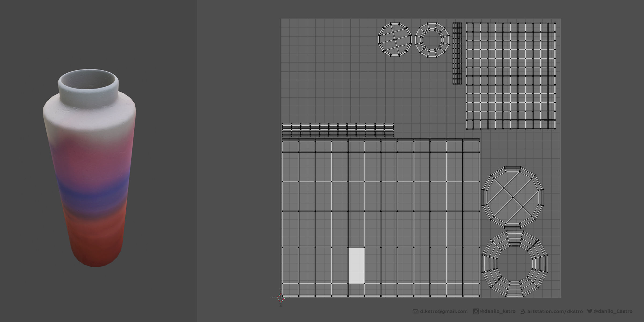644x322 pixels.
Task: Select the small top-left circular UV island
Action: pyautogui.click(x=395, y=40)
